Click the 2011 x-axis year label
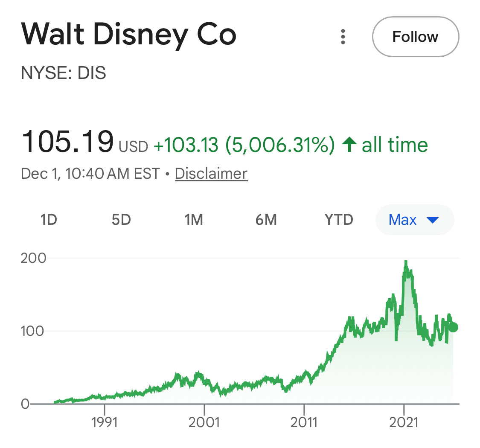The width and height of the screenshot is (480, 448). point(304,422)
